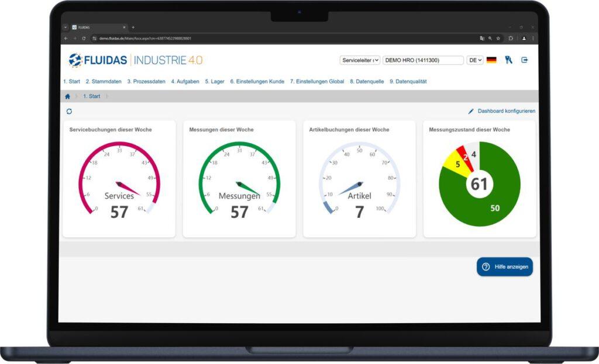Viewport: 599px width, 364px height.
Task: Open the browser tab list dropdown arrow
Action: [66, 27]
